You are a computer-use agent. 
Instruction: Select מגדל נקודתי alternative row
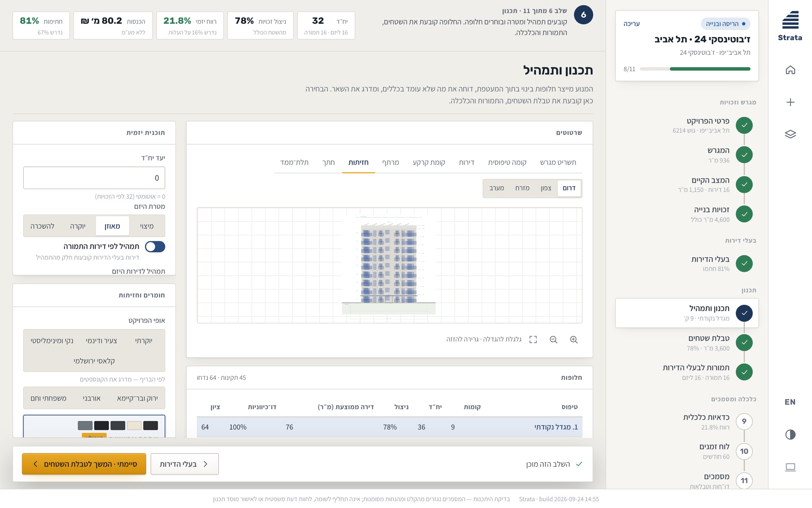click(389, 427)
